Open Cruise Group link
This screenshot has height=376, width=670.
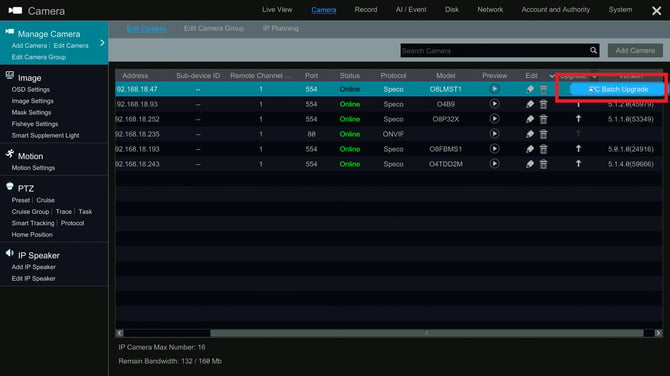30,212
